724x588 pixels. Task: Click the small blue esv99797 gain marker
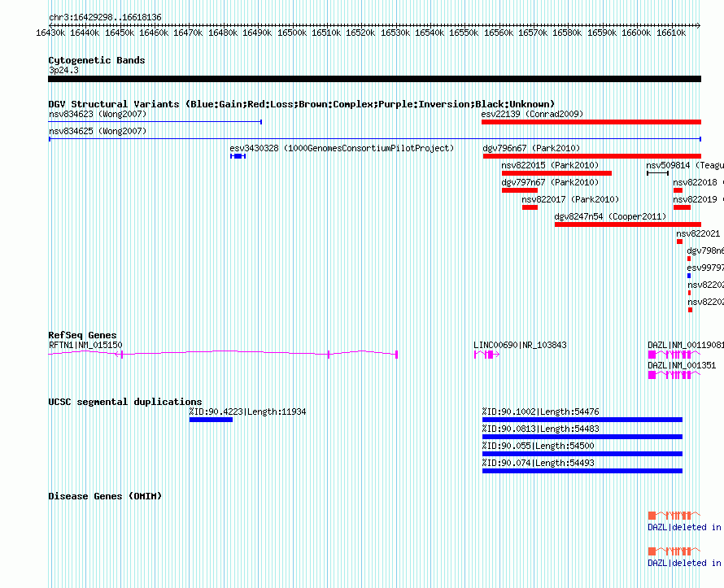[x=689, y=276]
